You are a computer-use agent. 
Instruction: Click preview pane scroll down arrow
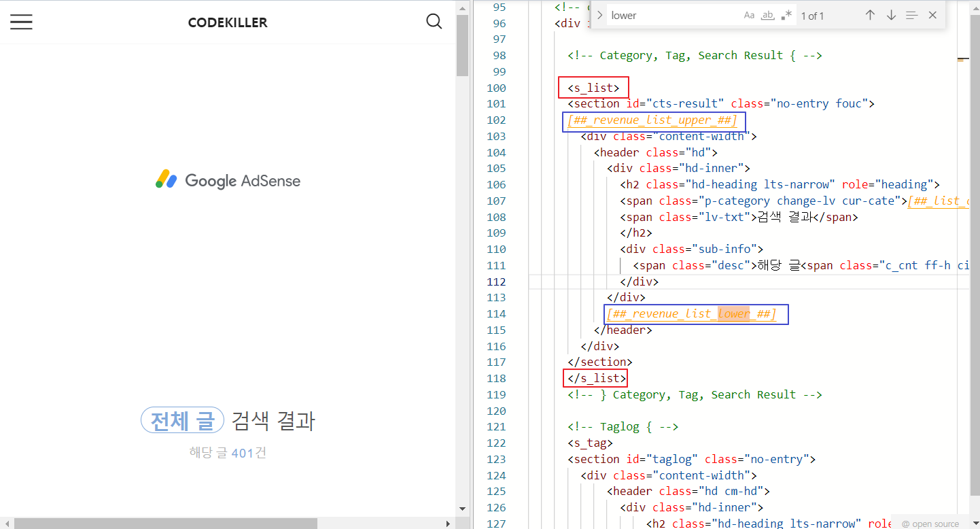point(463,509)
